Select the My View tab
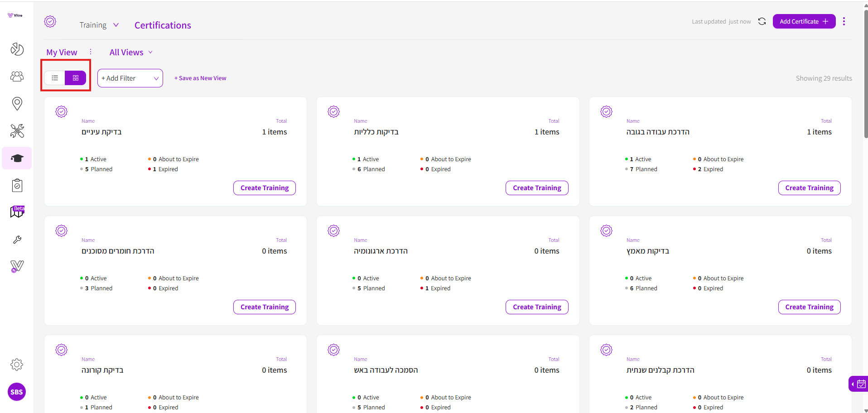 click(x=62, y=52)
